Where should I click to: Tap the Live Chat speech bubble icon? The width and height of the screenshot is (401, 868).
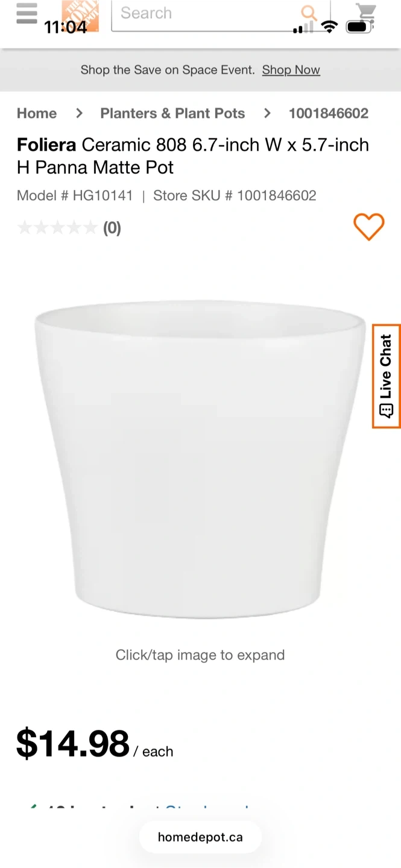(386, 410)
